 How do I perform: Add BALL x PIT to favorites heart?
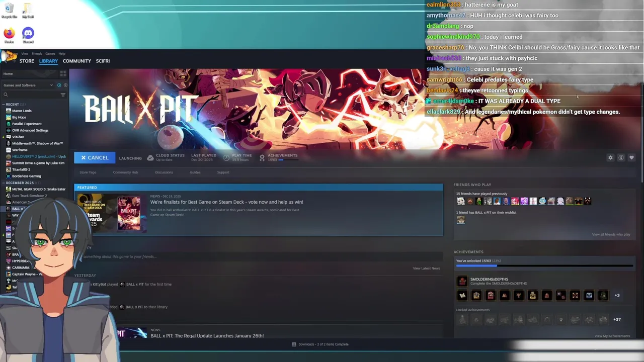coord(631,157)
